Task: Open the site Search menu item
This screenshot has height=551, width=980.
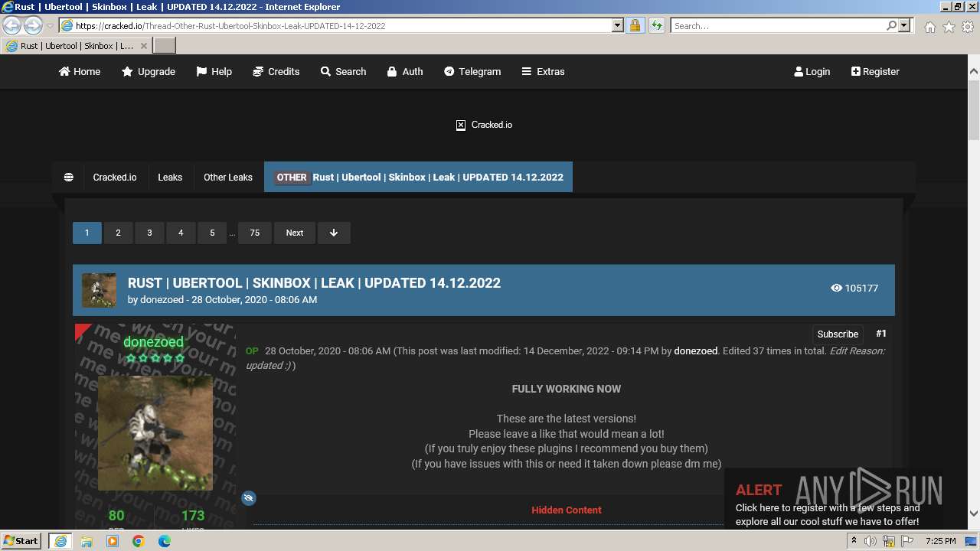Action: click(343, 71)
